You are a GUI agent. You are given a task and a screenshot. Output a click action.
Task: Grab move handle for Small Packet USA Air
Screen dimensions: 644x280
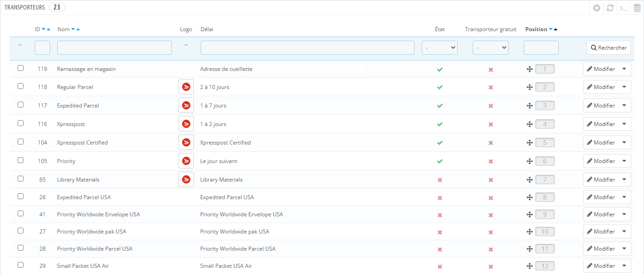[529, 266]
